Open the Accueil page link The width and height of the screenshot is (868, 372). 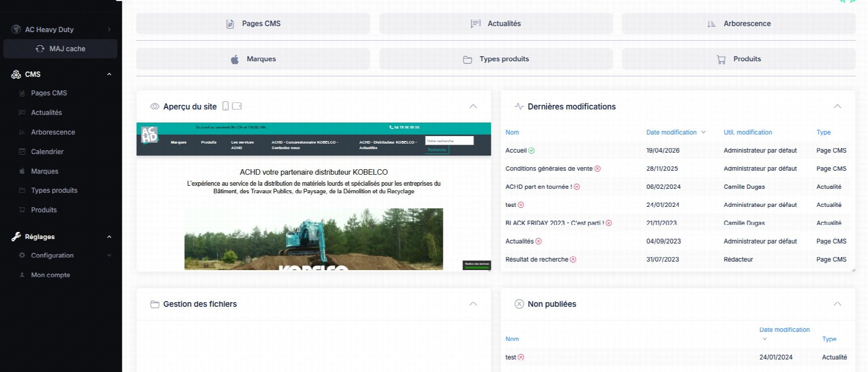point(516,151)
